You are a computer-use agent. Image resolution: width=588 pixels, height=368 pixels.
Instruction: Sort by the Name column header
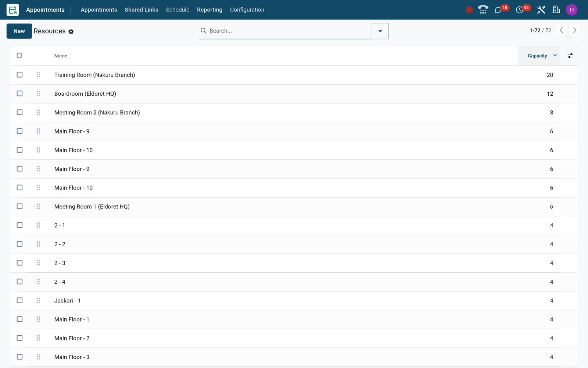(x=61, y=56)
